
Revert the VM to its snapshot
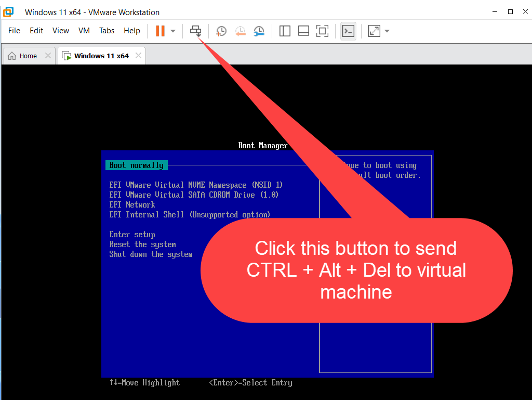[x=240, y=31]
